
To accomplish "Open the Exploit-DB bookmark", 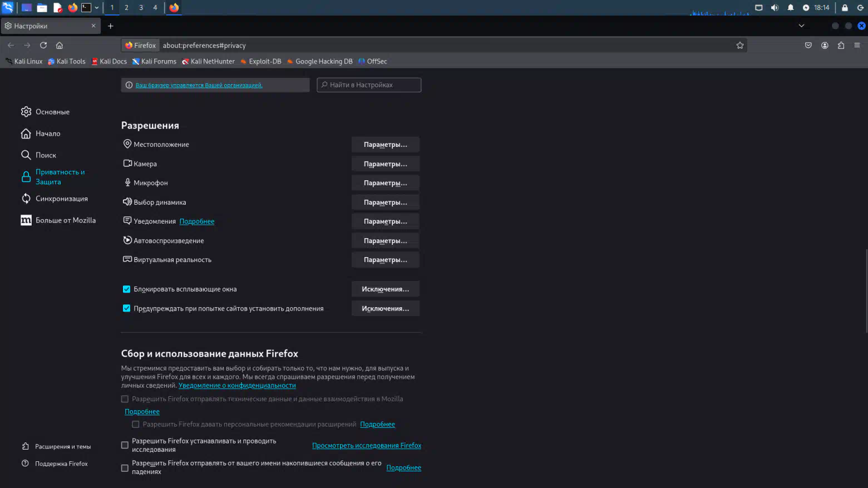I will pyautogui.click(x=261, y=61).
